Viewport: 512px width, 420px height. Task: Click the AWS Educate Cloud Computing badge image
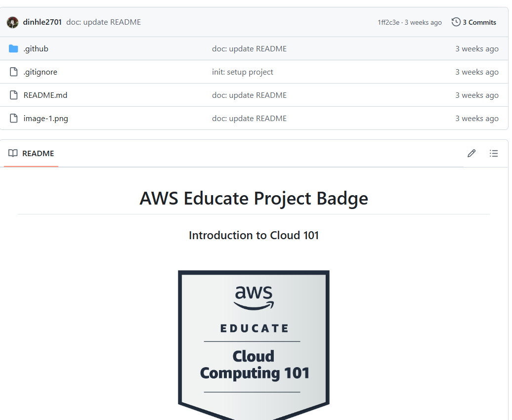254,345
